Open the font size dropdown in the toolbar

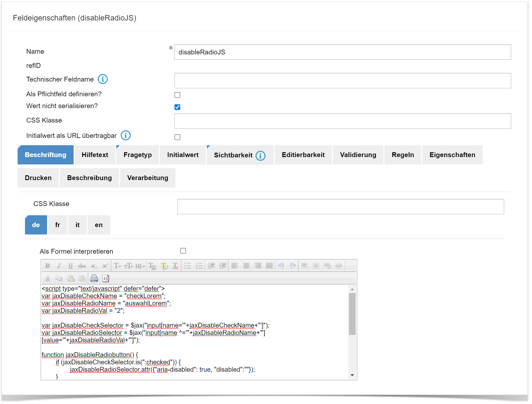tap(129, 266)
